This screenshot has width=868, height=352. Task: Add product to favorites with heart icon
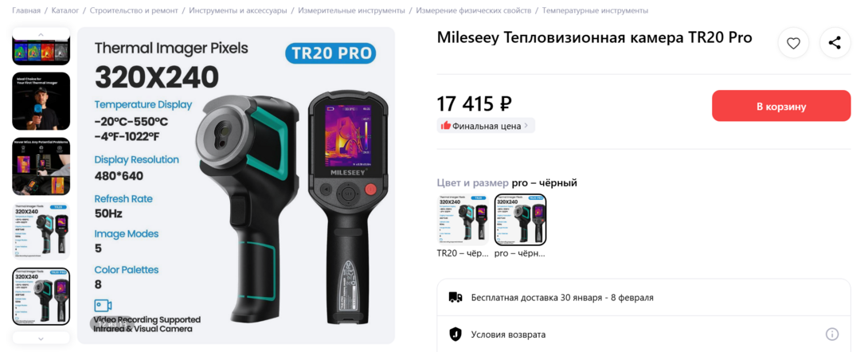793,43
